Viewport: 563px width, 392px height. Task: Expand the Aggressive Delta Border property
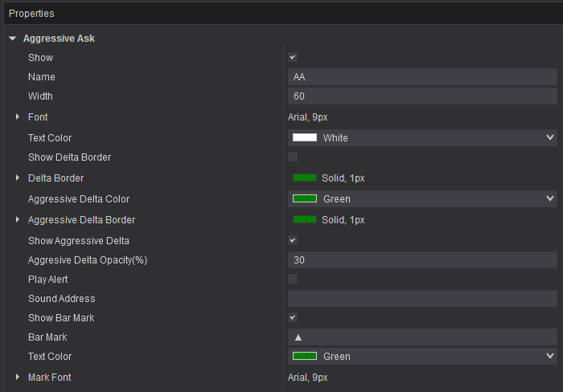coord(18,220)
